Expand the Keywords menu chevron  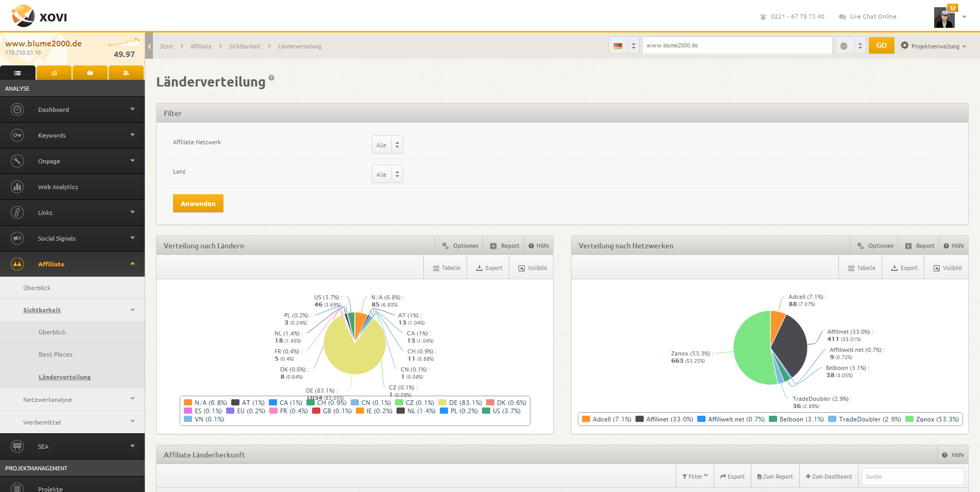point(132,135)
